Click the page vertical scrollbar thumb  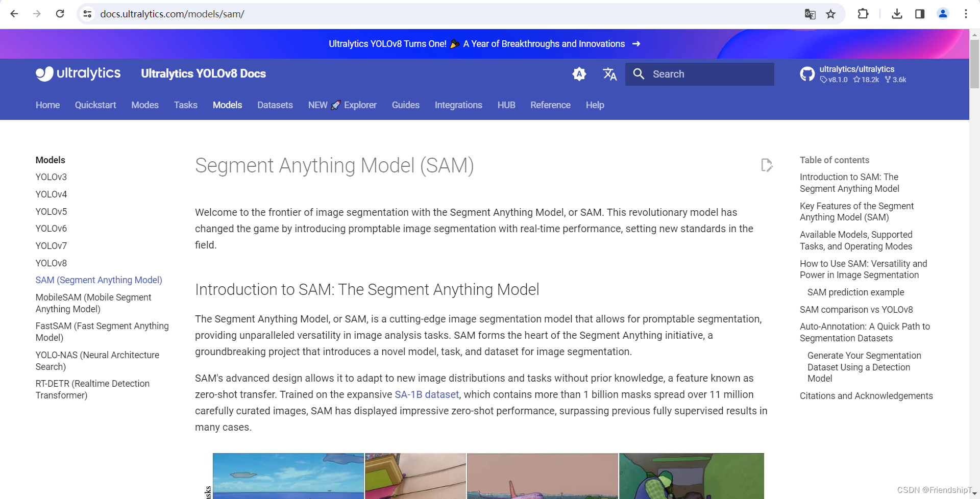(974, 64)
